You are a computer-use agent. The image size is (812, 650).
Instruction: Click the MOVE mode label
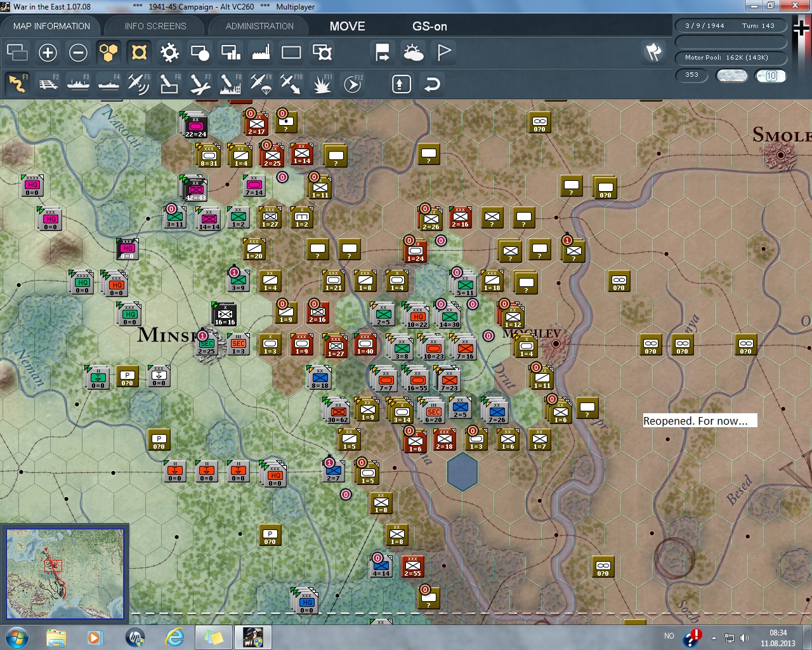[x=347, y=26]
